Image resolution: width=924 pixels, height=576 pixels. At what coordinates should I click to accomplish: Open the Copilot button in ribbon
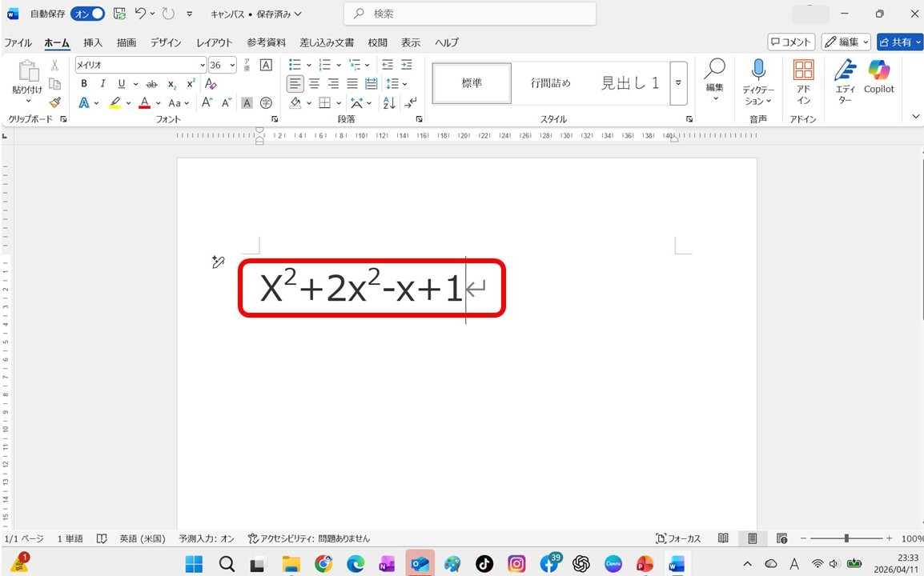click(878, 77)
